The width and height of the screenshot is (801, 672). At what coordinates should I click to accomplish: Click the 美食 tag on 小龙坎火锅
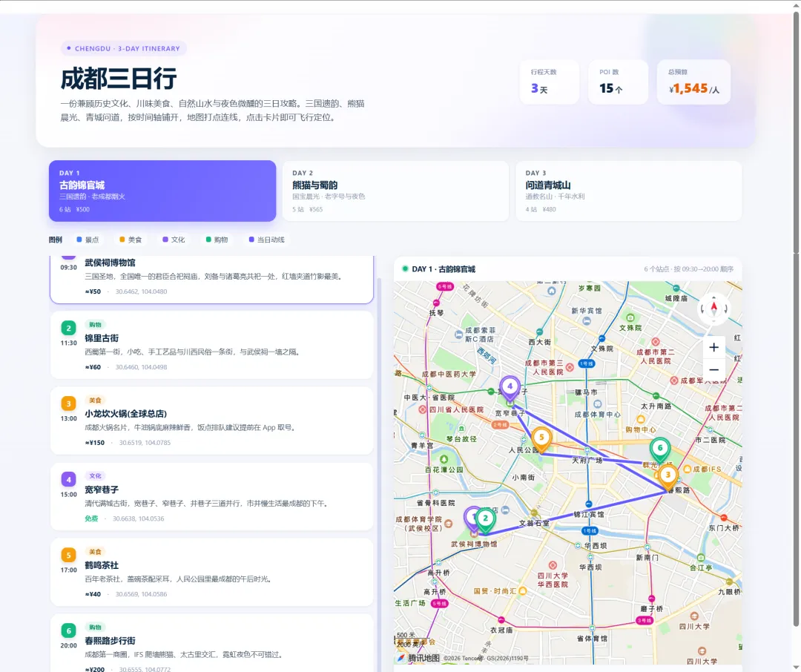point(95,400)
